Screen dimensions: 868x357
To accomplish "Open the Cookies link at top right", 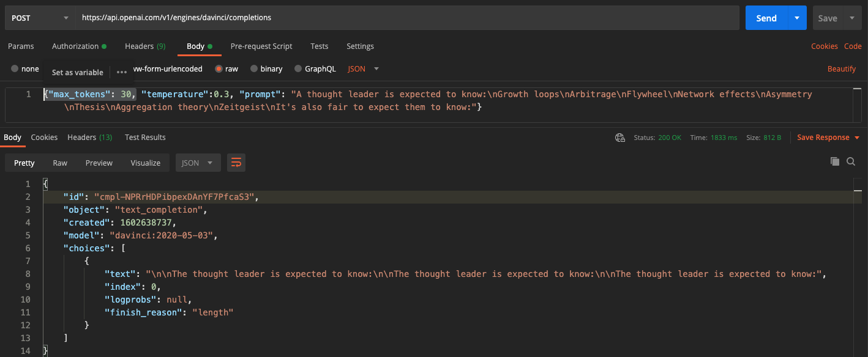I will click(x=825, y=46).
